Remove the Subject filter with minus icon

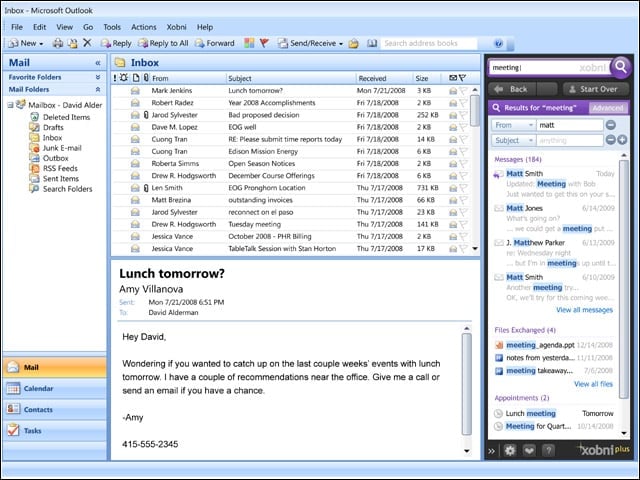[x=611, y=140]
